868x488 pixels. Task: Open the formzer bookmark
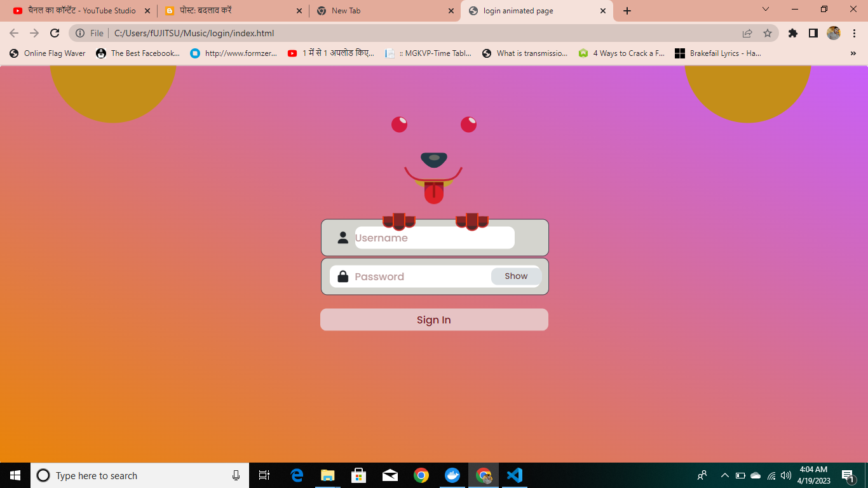click(x=234, y=53)
